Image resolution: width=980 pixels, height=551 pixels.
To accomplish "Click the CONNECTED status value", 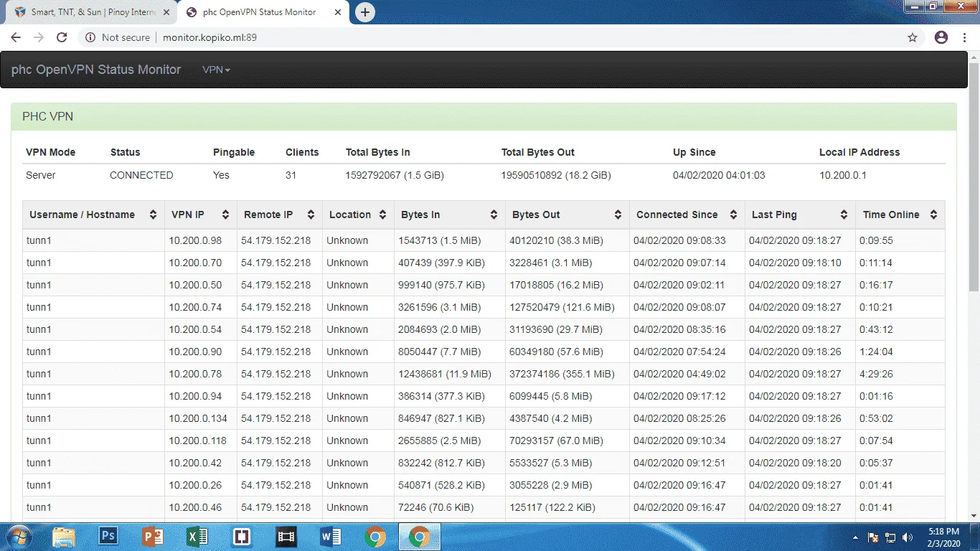I will (x=141, y=175).
